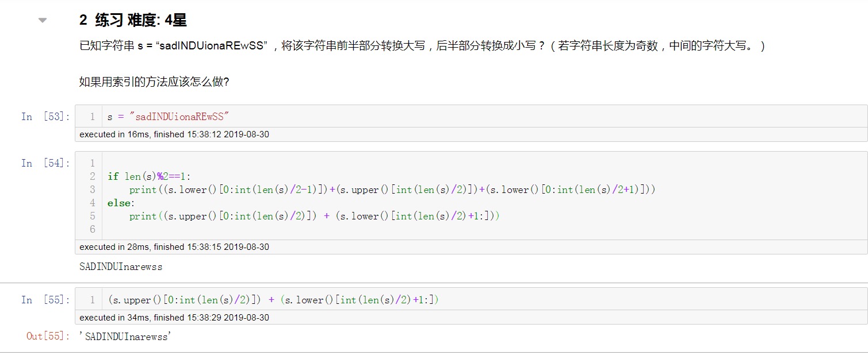The width and height of the screenshot is (868, 355).
Task: Click the execution time label under cell 54
Action: tap(174, 247)
